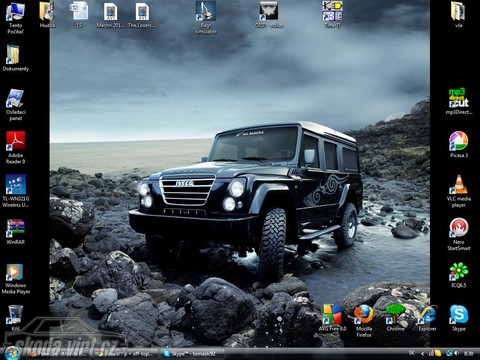Open Ovládací panel control panel icon
Image resolution: width=480 pixels, height=360 pixels.
[x=15, y=105]
